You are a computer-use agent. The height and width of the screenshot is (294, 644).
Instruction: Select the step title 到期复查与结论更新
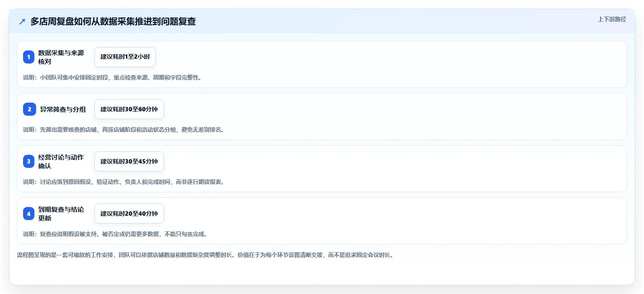coord(61,214)
